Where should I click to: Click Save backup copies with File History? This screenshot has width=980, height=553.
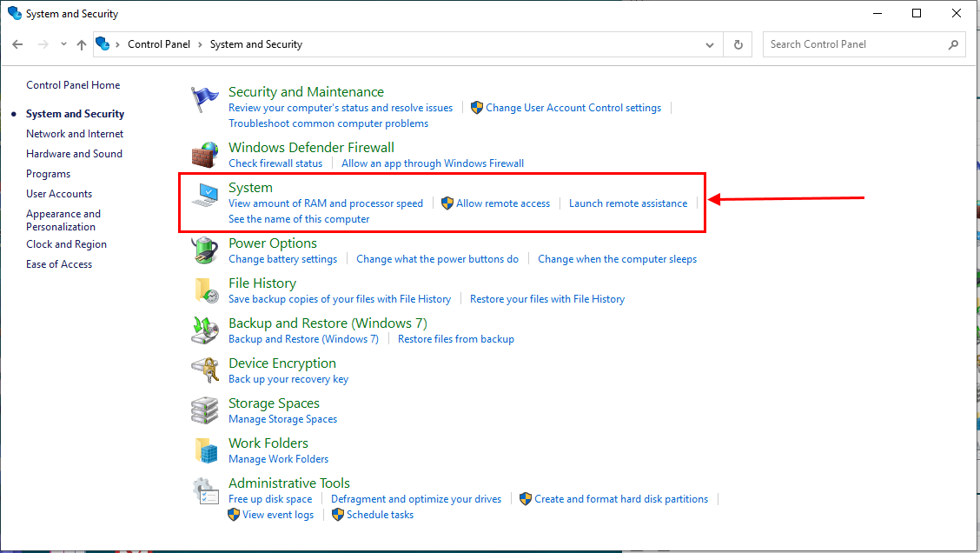[340, 299]
